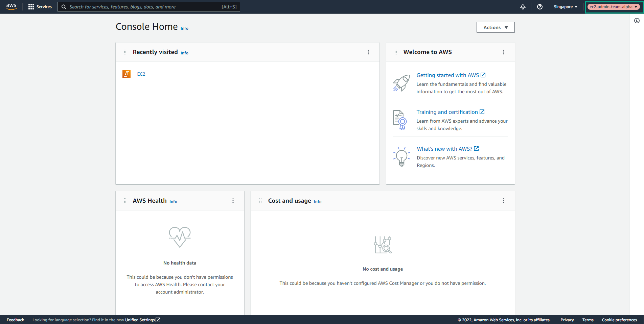Click the certificate Training icon
Image resolution: width=644 pixels, height=324 pixels.
pyautogui.click(x=400, y=120)
